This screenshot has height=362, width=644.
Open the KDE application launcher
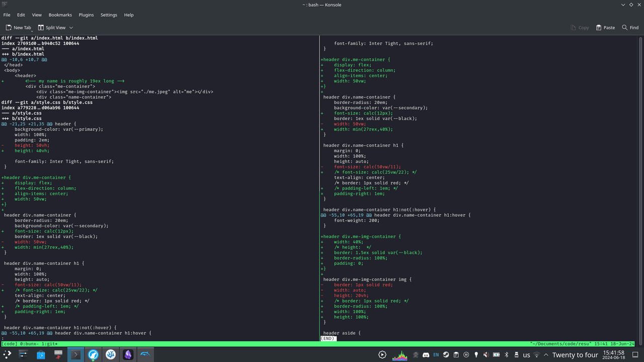[x=8, y=354]
